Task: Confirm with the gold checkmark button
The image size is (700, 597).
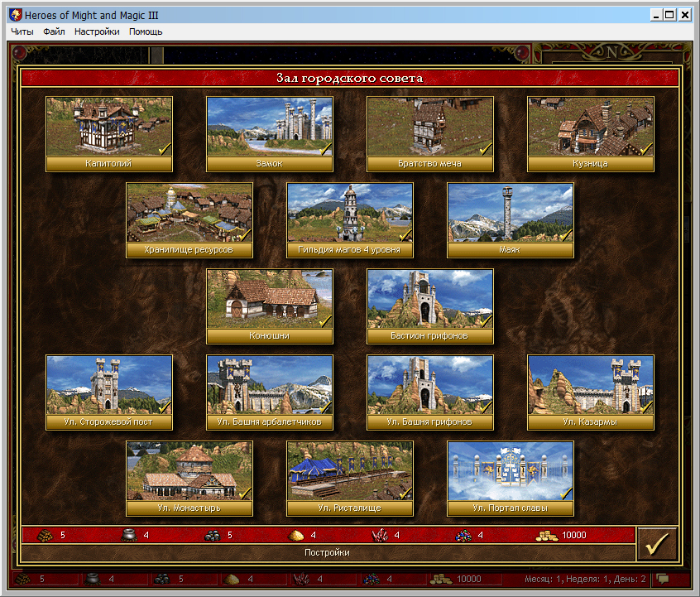Action: [x=657, y=543]
